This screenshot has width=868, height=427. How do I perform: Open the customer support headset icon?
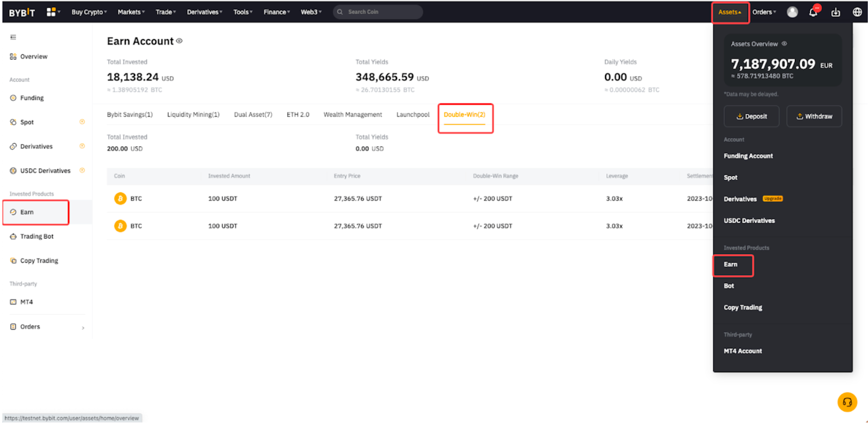pyautogui.click(x=847, y=402)
